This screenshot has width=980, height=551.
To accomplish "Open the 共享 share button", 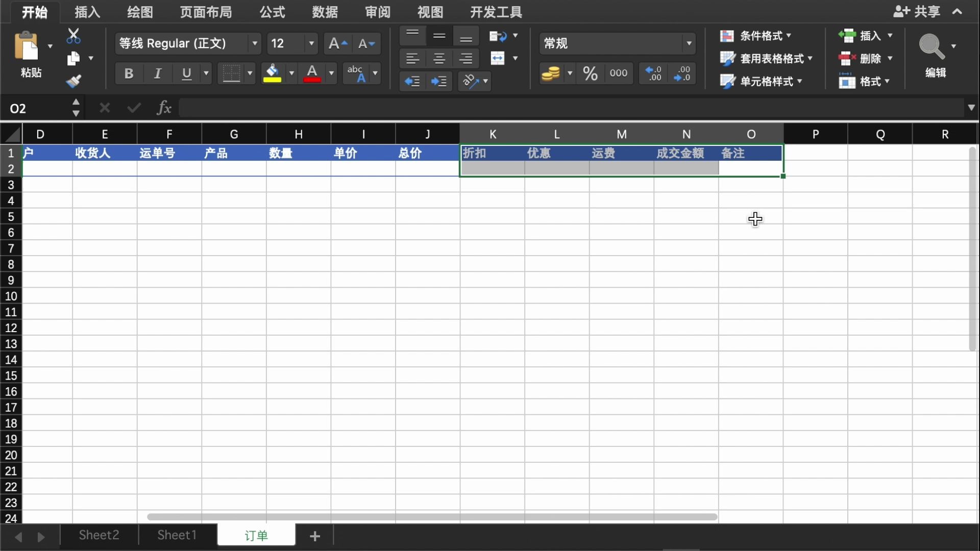I will [x=917, y=12].
